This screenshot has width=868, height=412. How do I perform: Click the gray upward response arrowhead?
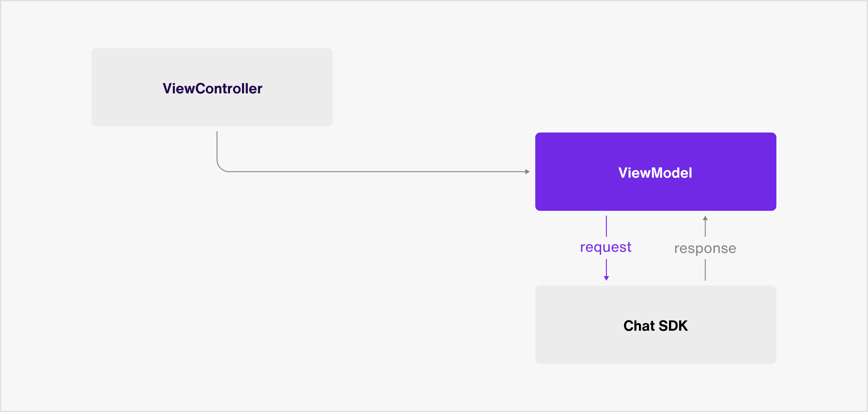coord(705,218)
